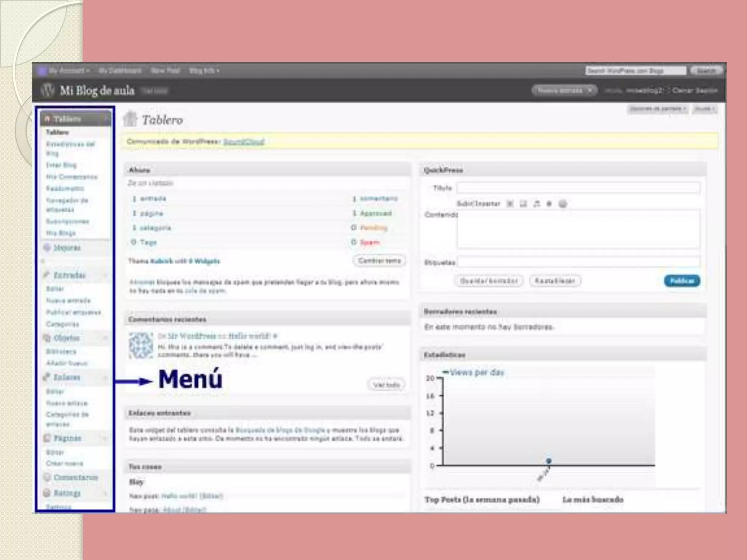Click the Objetos media icon in sidebar
Image resolution: width=747 pixels, height=560 pixels.
click(x=47, y=338)
